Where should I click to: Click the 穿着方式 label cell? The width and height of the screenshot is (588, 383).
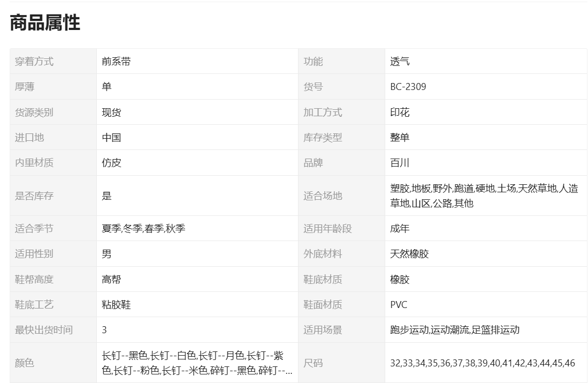(34, 62)
